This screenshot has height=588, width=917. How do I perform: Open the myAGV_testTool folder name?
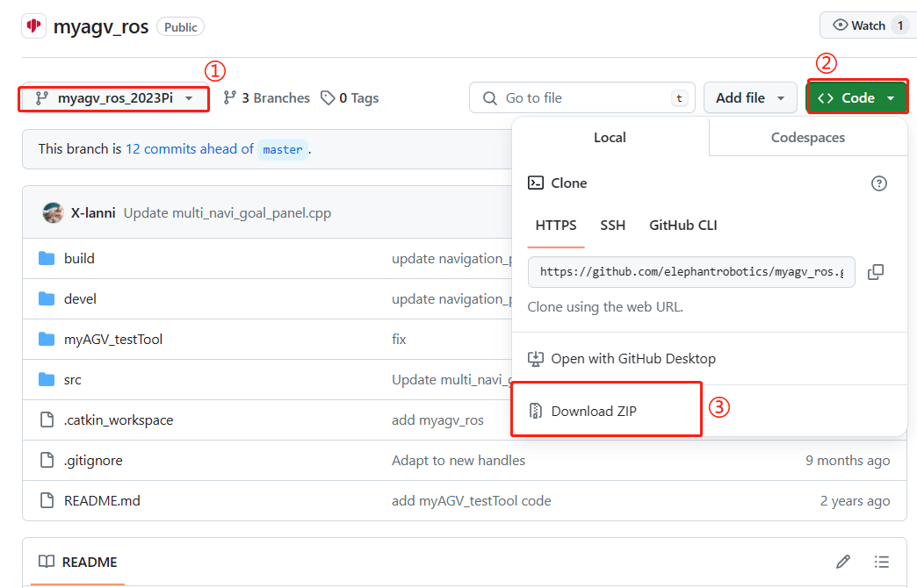tap(113, 339)
